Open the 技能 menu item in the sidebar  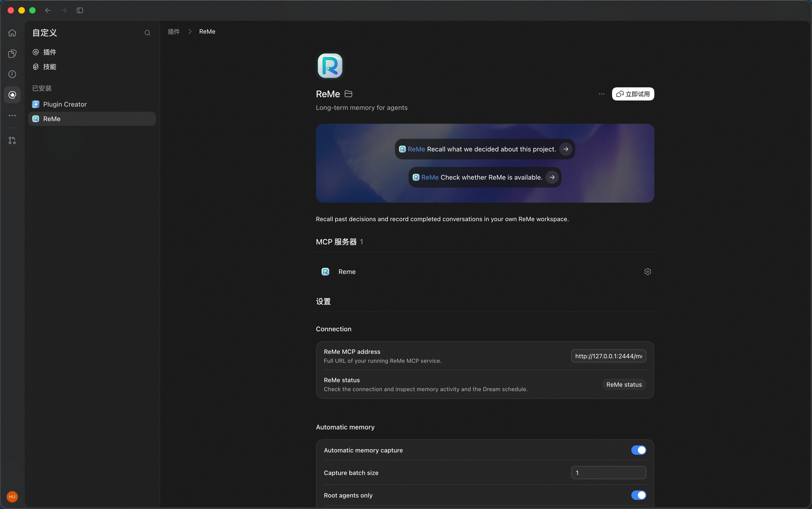92,67
